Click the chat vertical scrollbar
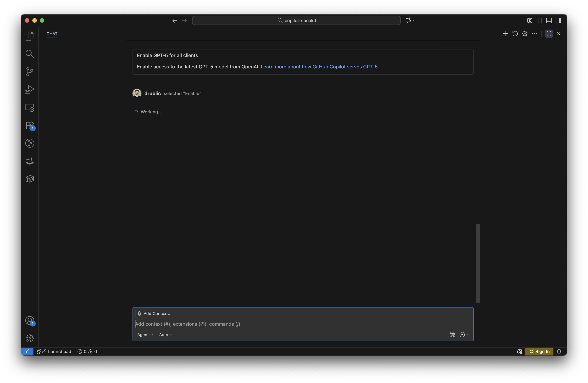 click(478, 263)
